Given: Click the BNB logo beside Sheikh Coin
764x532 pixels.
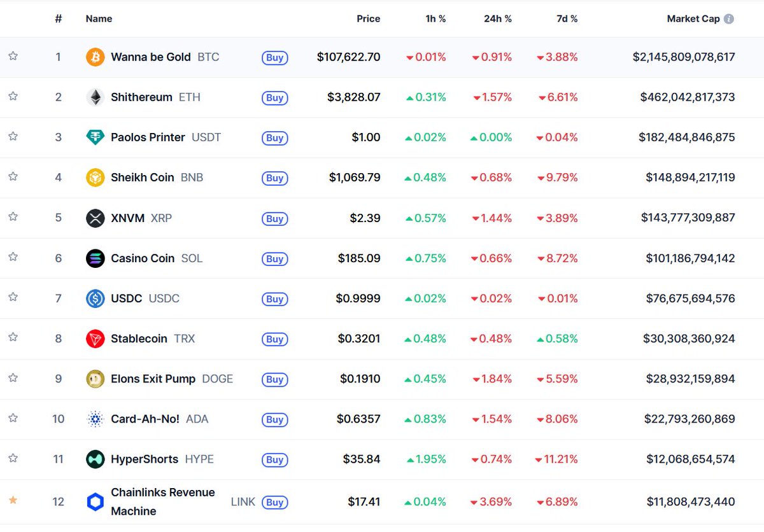Looking at the screenshot, I should 95,178.
